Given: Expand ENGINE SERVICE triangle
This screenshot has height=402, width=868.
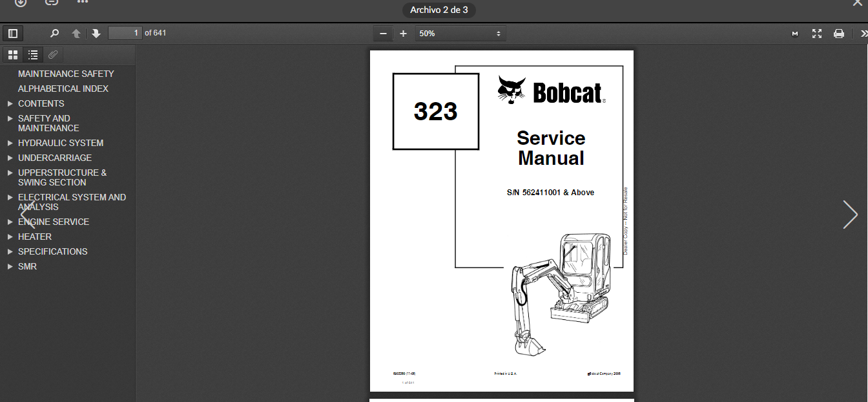Looking at the screenshot, I should click(10, 222).
